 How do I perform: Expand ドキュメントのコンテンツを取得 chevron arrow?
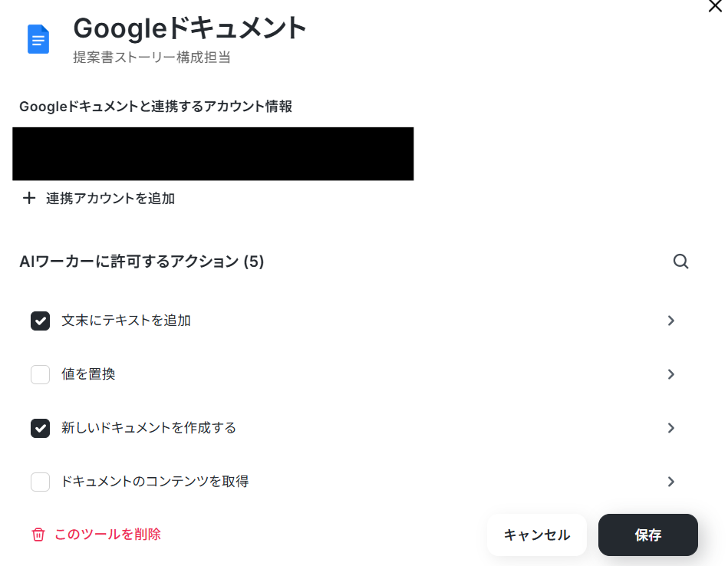[x=671, y=482]
